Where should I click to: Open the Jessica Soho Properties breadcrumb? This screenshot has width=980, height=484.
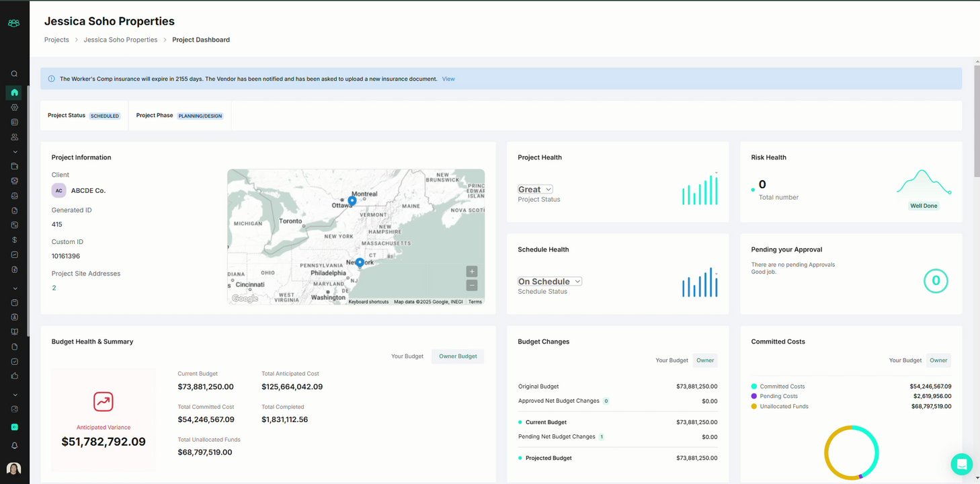(x=120, y=40)
